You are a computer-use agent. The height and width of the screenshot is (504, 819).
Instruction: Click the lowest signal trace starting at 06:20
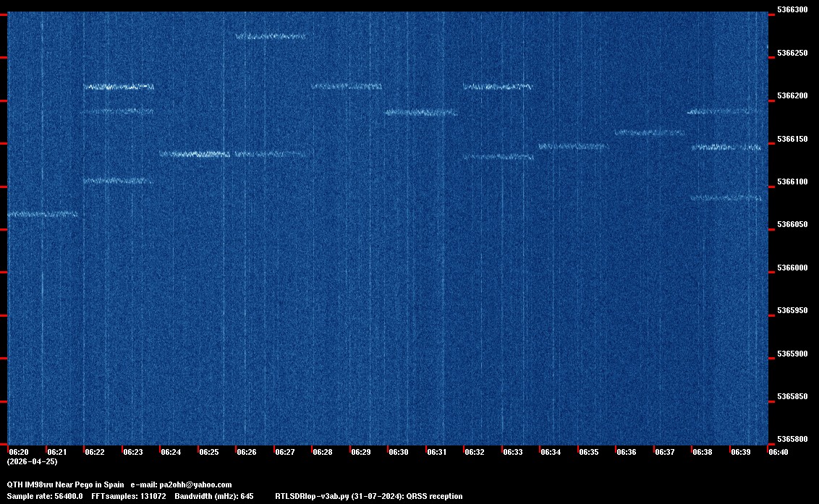point(42,214)
